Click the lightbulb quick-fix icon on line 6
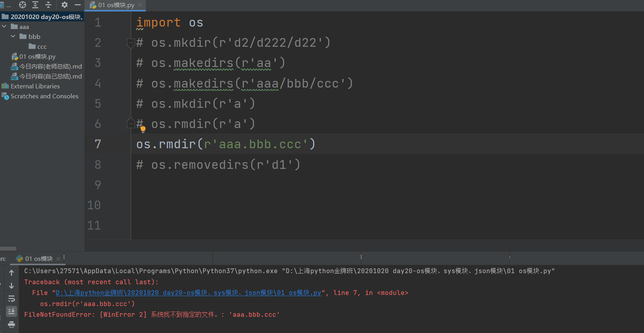This screenshot has width=644, height=333. point(143,129)
